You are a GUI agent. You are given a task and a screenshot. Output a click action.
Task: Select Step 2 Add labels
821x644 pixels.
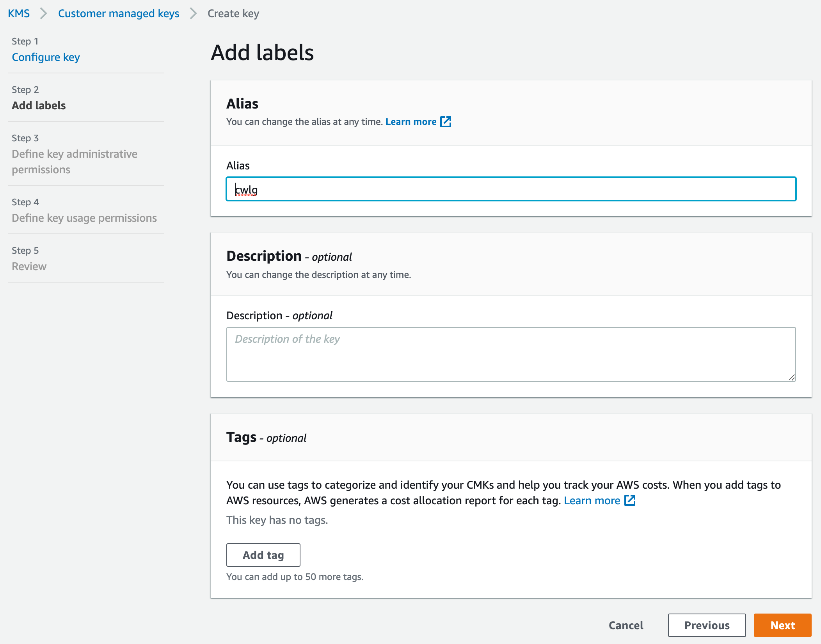pos(39,105)
